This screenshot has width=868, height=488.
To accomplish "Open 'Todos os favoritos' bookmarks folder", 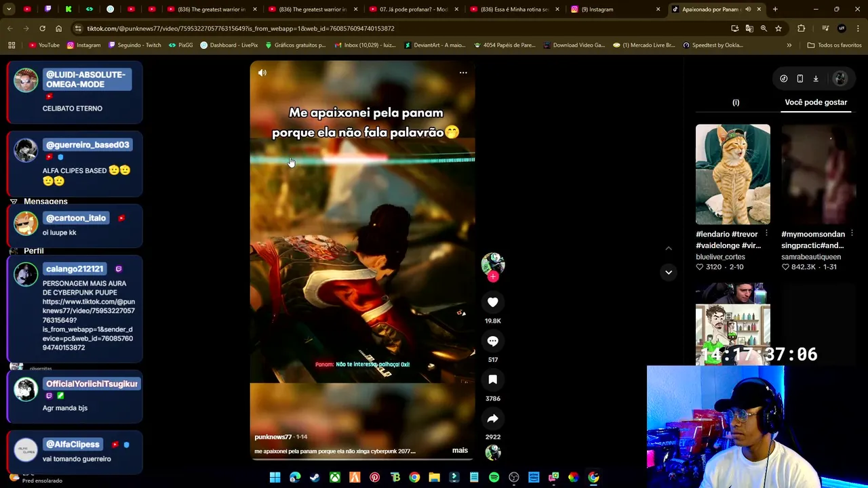I will click(x=834, y=45).
